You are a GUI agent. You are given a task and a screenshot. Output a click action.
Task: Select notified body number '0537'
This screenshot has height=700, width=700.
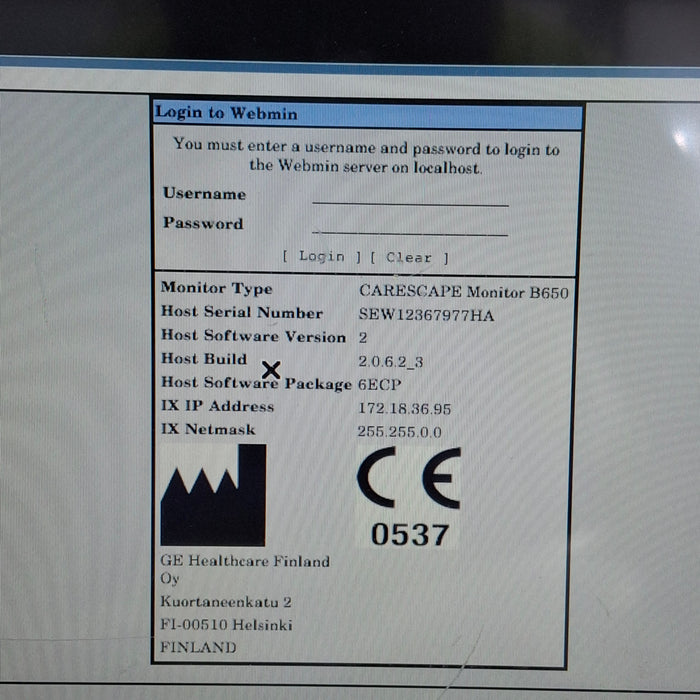tap(410, 534)
